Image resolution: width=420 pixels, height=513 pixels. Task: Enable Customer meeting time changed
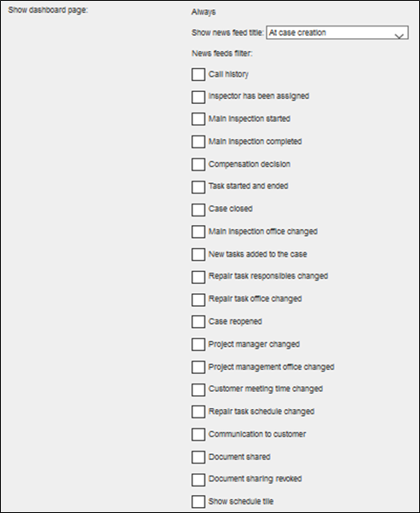198,390
